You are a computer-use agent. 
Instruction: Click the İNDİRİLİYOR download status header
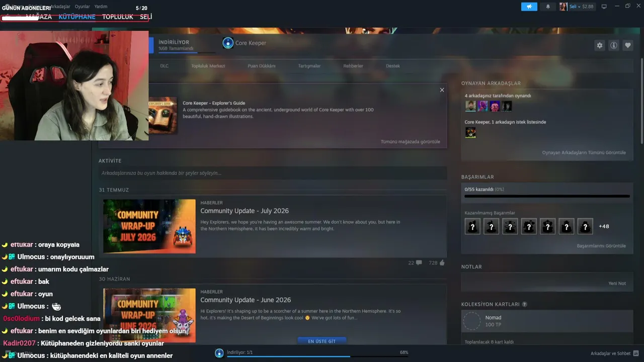click(174, 42)
